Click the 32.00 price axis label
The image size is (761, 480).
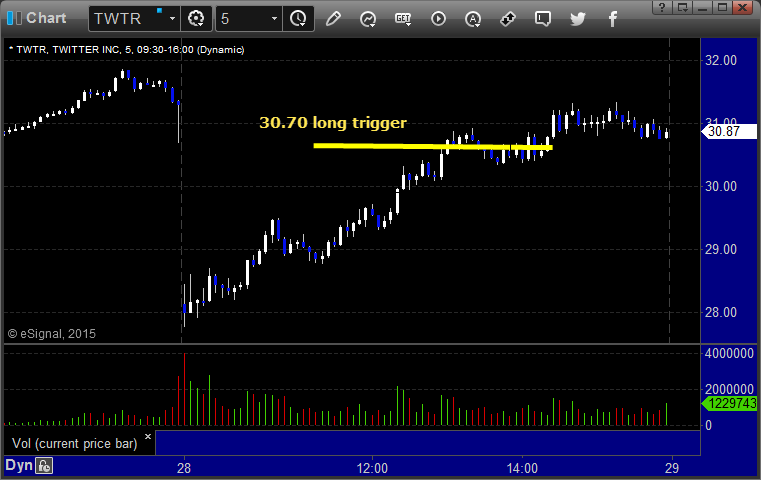coord(721,60)
